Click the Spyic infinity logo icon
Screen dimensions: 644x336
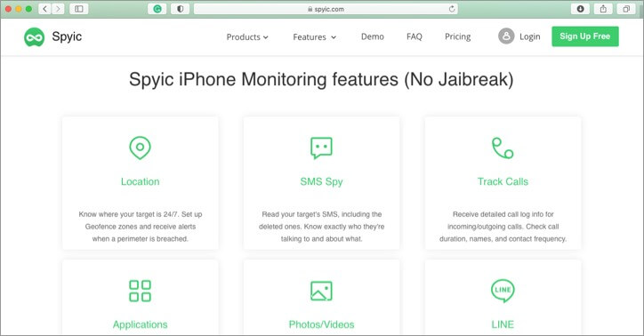(34, 37)
